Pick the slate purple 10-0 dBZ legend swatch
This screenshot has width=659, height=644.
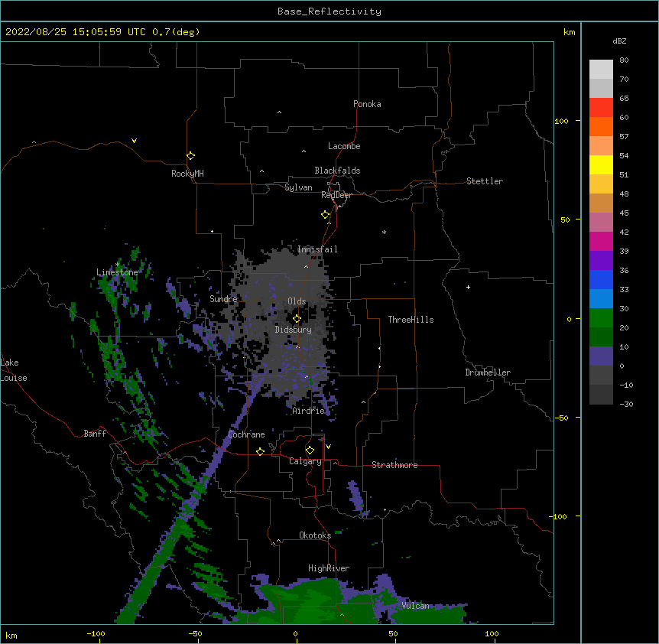click(601, 356)
